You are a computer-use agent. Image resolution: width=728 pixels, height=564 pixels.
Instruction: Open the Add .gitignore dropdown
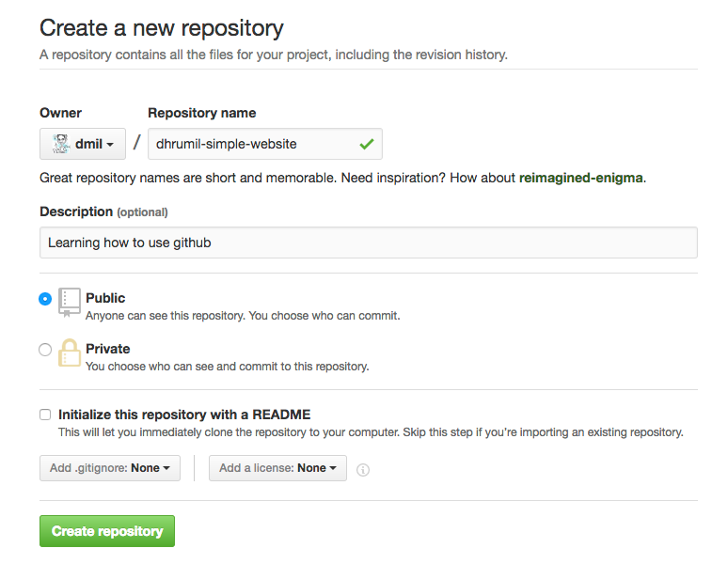[110, 468]
